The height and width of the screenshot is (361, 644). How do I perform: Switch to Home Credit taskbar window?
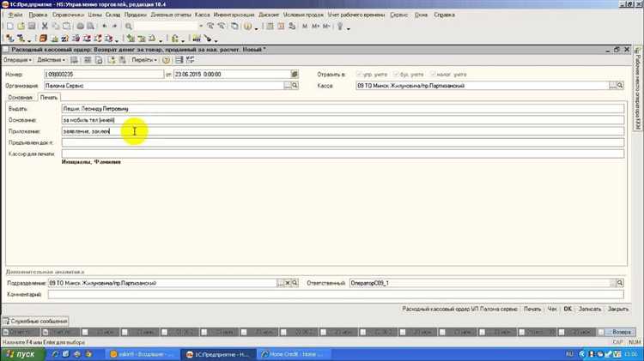point(294,354)
